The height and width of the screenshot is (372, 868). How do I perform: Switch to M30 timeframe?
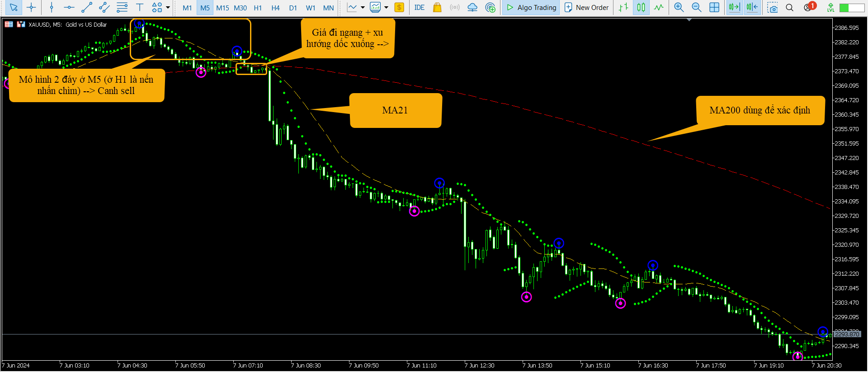pos(240,8)
